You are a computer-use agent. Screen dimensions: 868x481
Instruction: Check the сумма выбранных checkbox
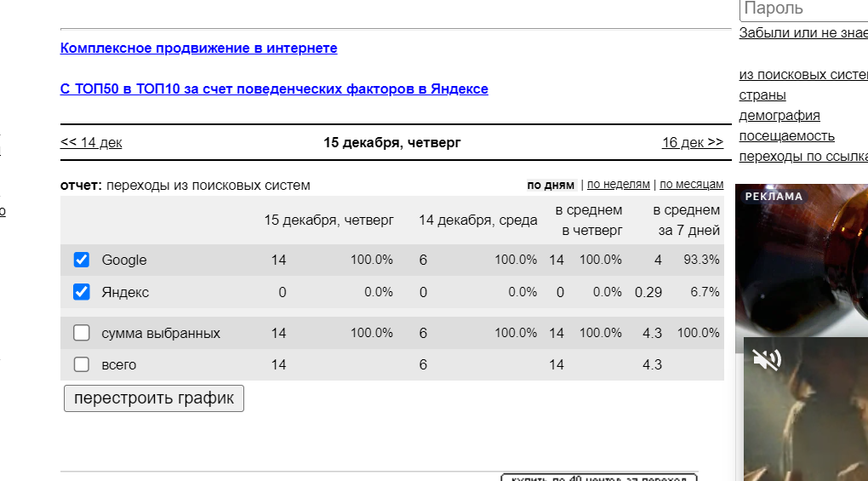point(82,333)
